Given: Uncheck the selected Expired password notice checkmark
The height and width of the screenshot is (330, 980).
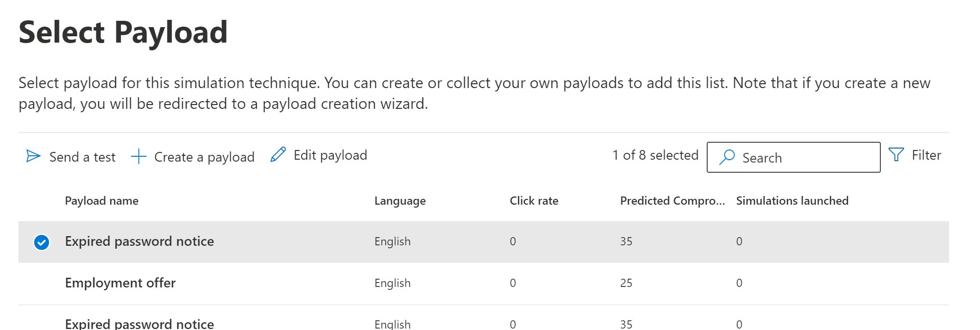Looking at the screenshot, I should [x=42, y=242].
